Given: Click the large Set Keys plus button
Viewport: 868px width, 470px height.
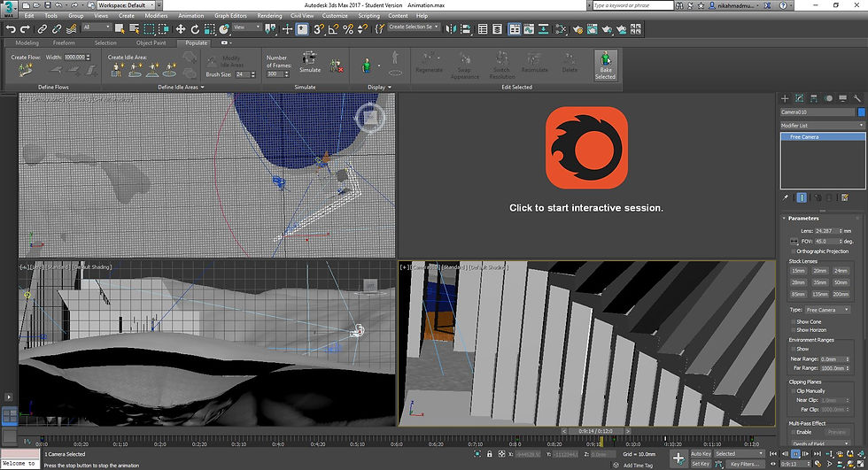Looking at the screenshot, I should 678,458.
